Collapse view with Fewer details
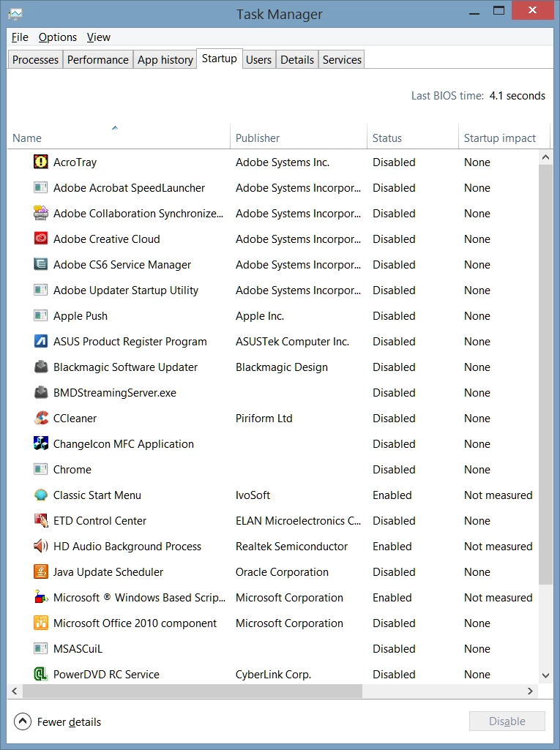 point(57,721)
